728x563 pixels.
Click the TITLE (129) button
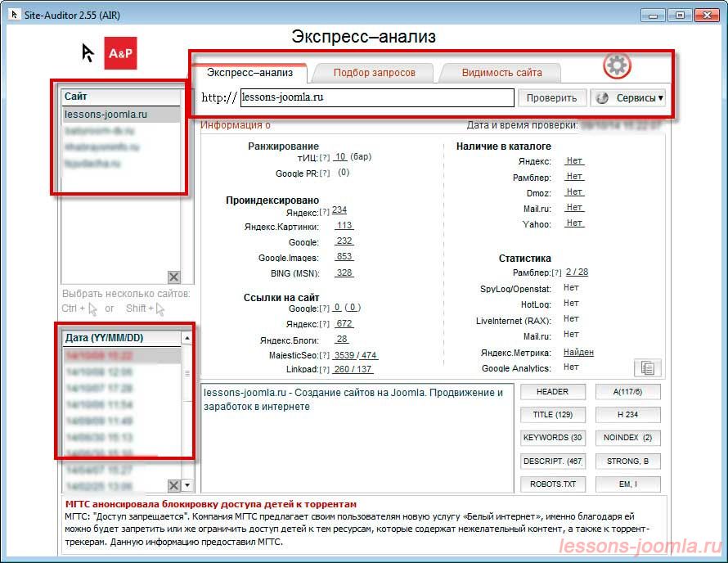click(x=552, y=414)
